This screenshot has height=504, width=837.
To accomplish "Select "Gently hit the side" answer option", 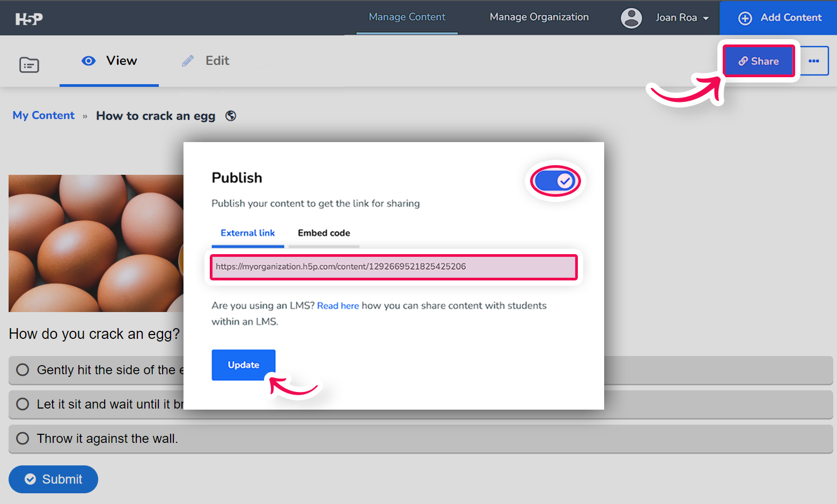I will pyautogui.click(x=23, y=370).
